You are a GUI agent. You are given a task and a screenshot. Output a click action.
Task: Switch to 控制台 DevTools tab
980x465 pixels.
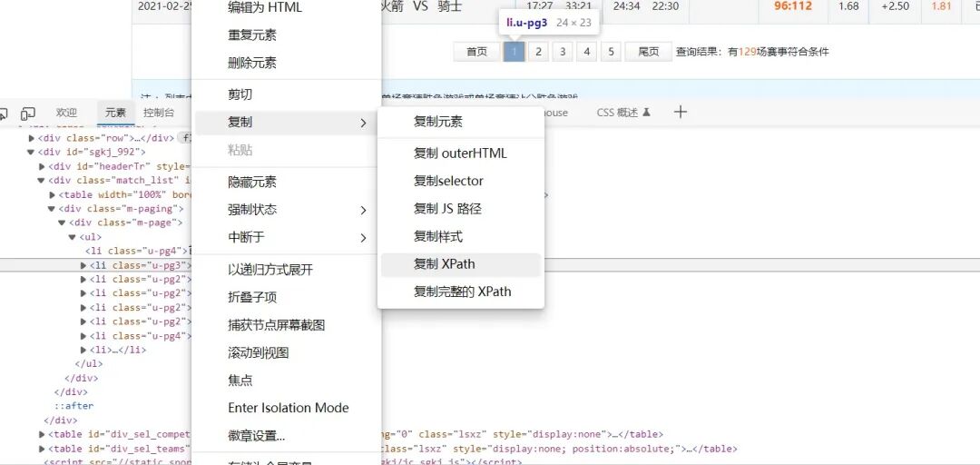coord(159,113)
